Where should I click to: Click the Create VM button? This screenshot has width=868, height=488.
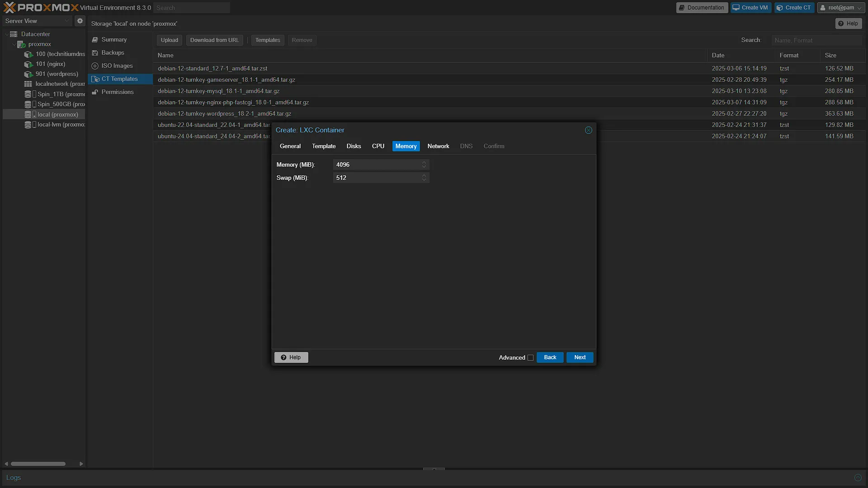pyautogui.click(x=751, y=8)
